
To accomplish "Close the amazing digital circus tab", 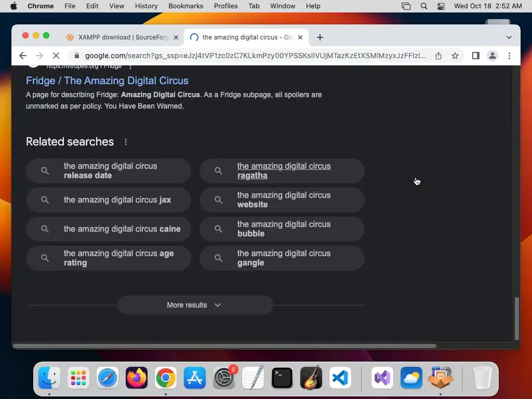I will (300, 37).
